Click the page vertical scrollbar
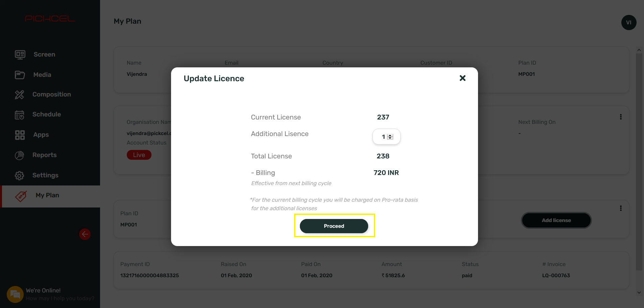The height and width of the screenshot is (308, 644). pyautogui.click(x=639, y=162)
